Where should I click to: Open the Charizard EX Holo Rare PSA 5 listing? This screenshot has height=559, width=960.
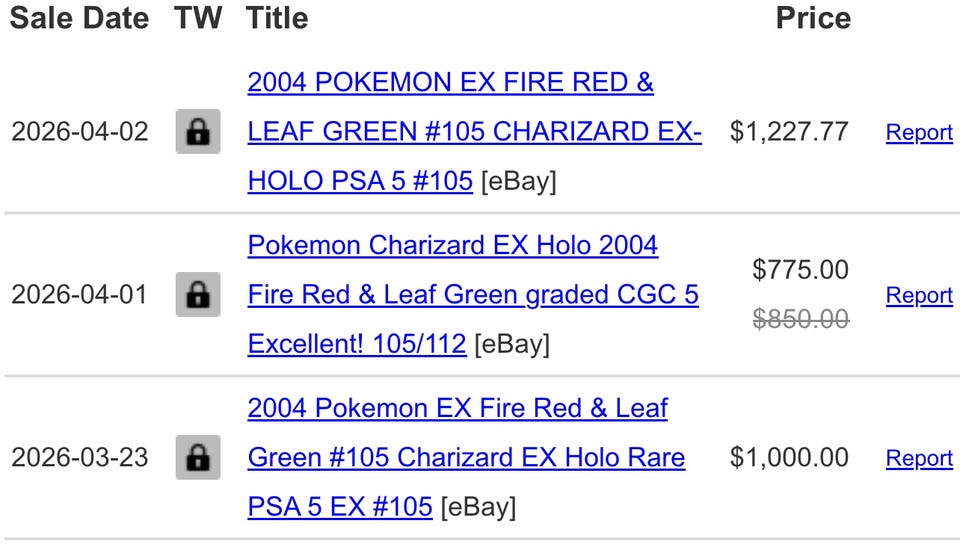pyautogui.click(x=466, y=457)
